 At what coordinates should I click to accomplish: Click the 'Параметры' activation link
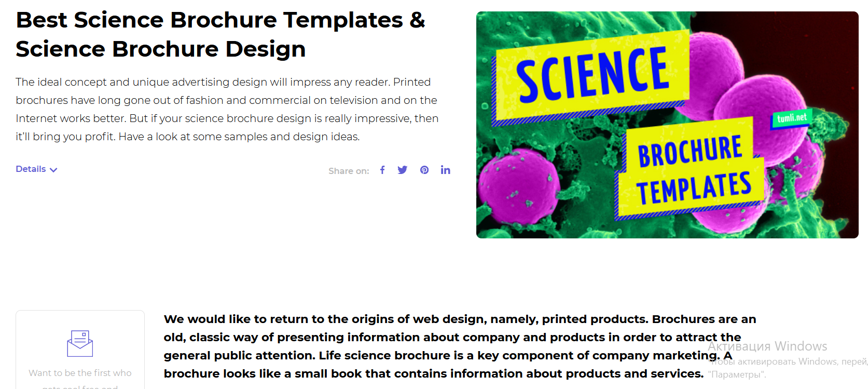pos(737,373)
